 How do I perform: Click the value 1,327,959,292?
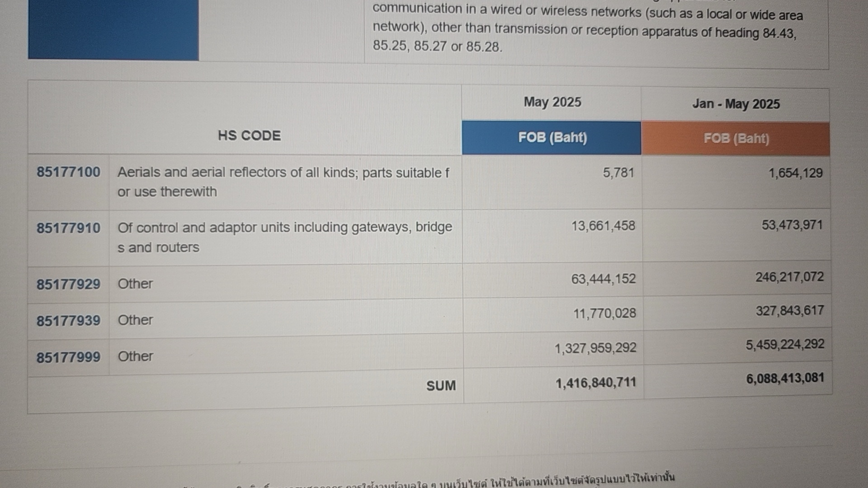click(x=595, y=348)
